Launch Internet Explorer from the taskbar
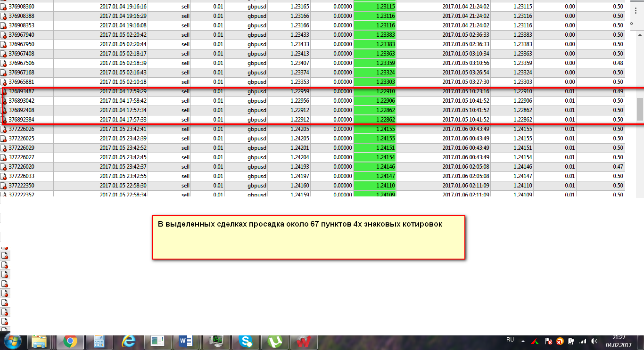 coord(128,342)
